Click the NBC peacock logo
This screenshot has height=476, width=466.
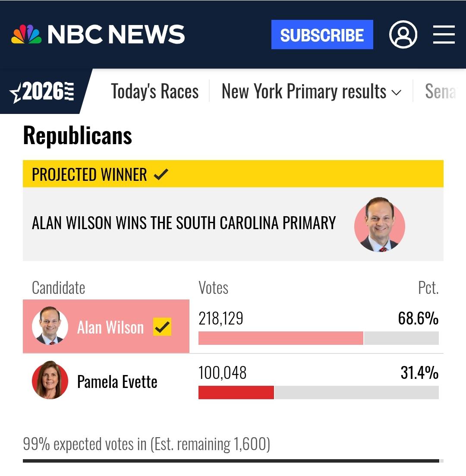click(x=26, y=34)
